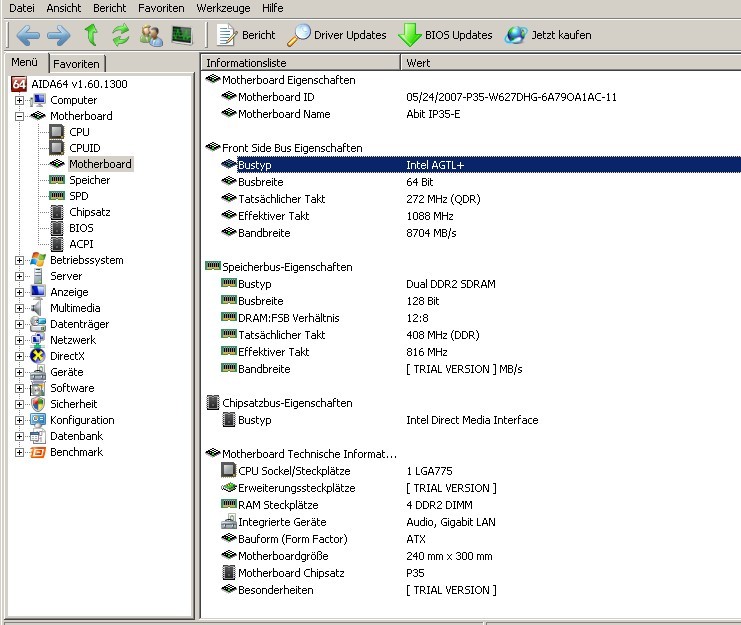Click the blue Back arrow icon
Viewport: 741px width, 625px height.
(28, 35)
